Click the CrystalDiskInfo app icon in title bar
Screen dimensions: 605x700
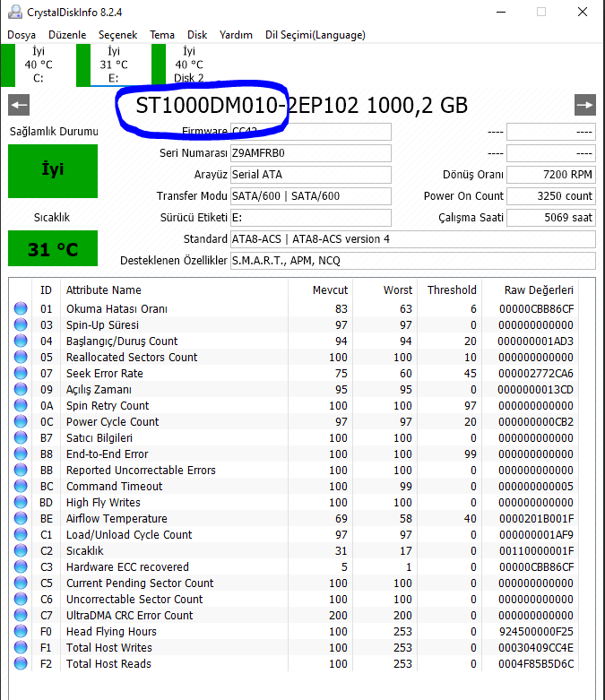(x=14, y=12)
